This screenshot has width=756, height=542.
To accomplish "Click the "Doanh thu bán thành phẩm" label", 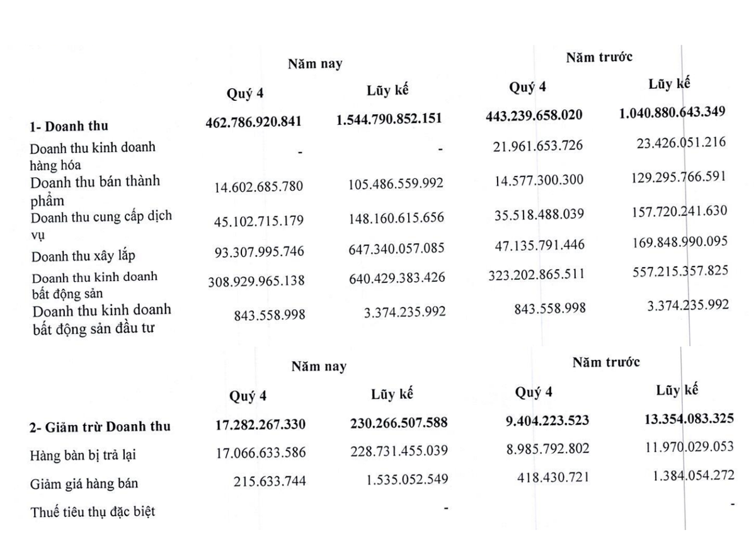I will coord(94,189).
